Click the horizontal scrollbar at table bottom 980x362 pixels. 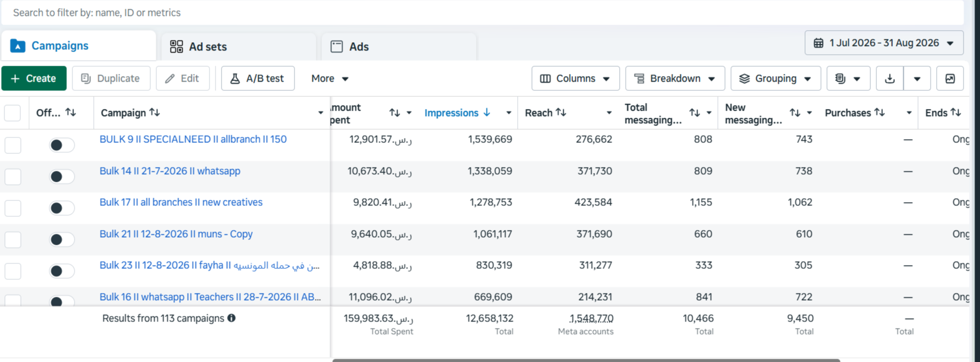click(586, 360)
